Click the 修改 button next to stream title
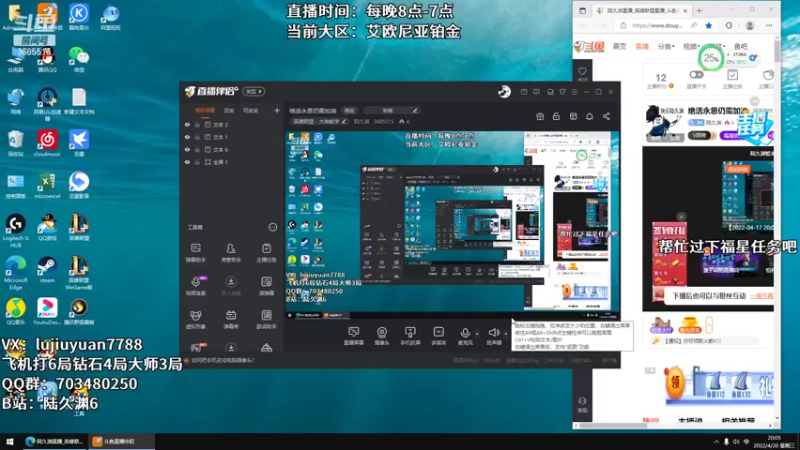The height and width of the screenshot is (450, 800). pyautogui.click(x=349, y=110)
